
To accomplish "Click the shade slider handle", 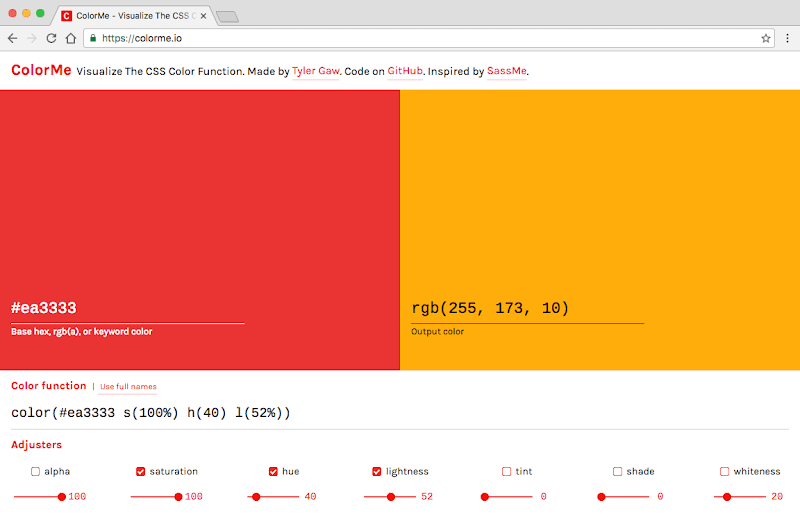I will tap(602, 497).
